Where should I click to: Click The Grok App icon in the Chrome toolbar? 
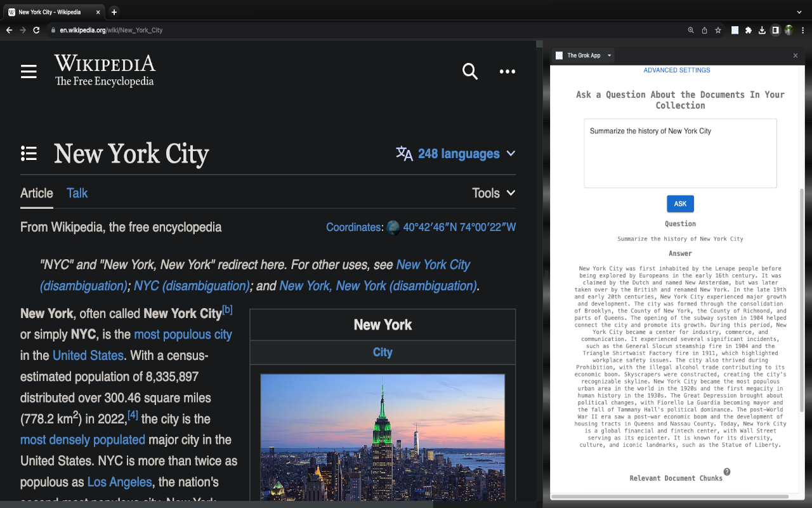(x=735, y=30)
